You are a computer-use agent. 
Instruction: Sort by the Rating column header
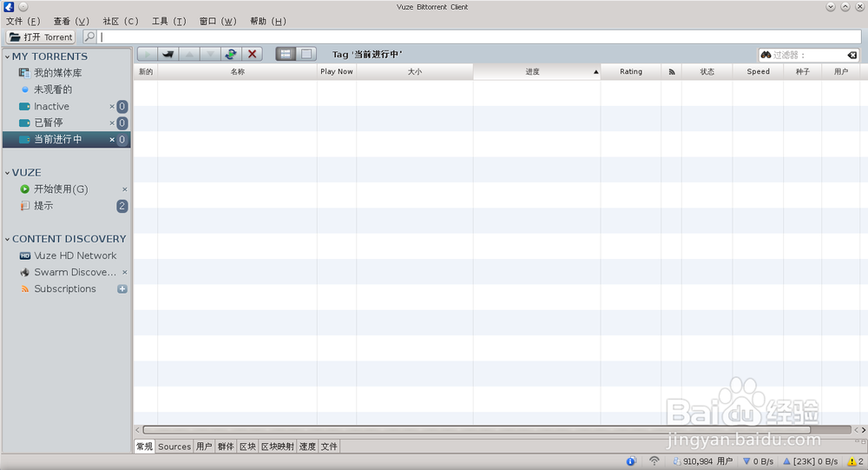[x=631, y=71]
